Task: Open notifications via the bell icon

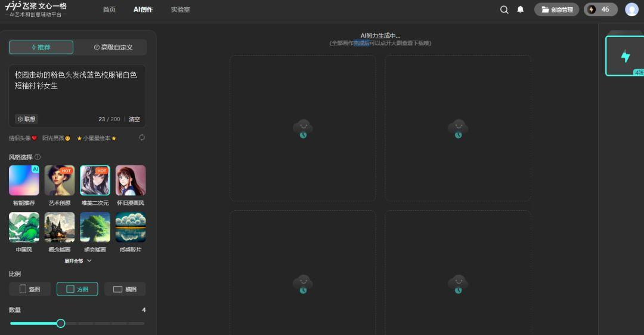Action: [520, 10]
